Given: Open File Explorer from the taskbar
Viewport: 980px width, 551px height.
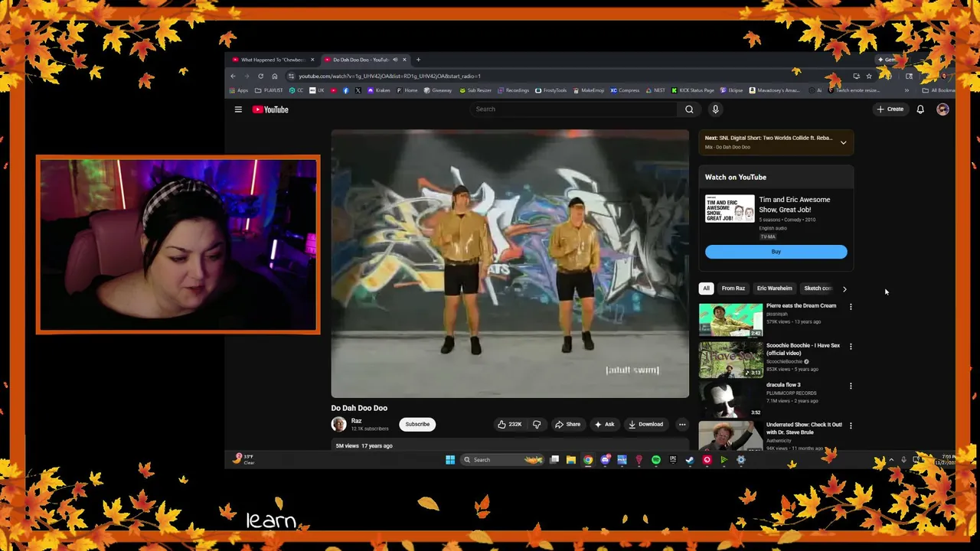Looking at the screenshot, I should pos(571,460).
